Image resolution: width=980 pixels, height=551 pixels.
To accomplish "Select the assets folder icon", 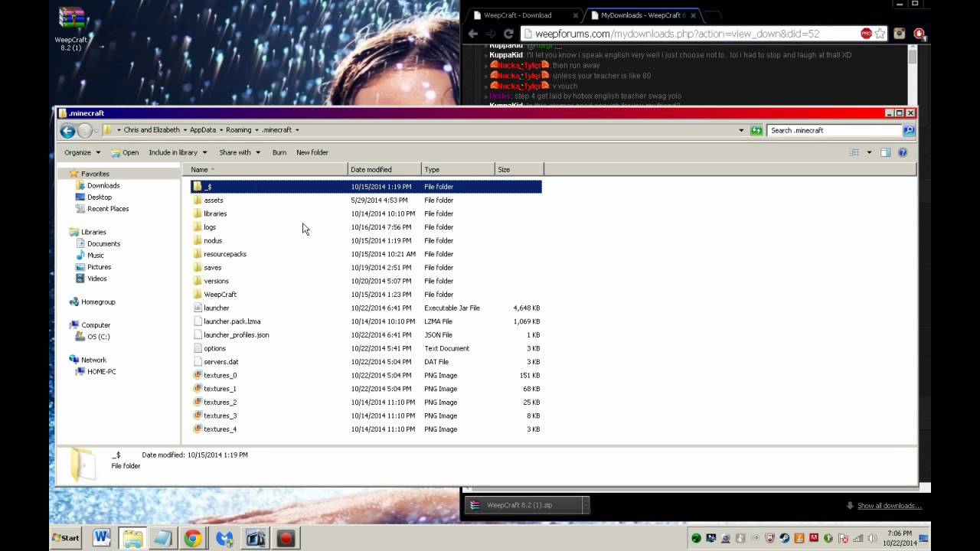I will [x=198, y=201].
